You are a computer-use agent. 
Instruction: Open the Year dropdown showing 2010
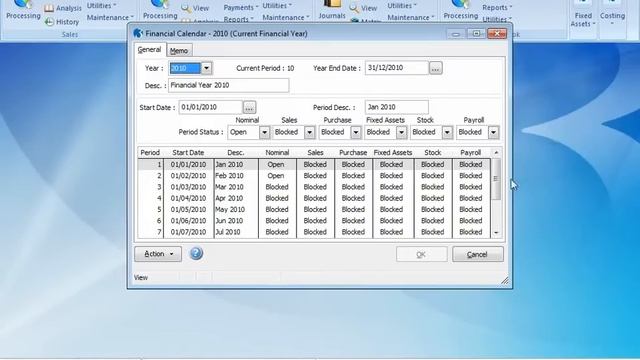(206, 68)
